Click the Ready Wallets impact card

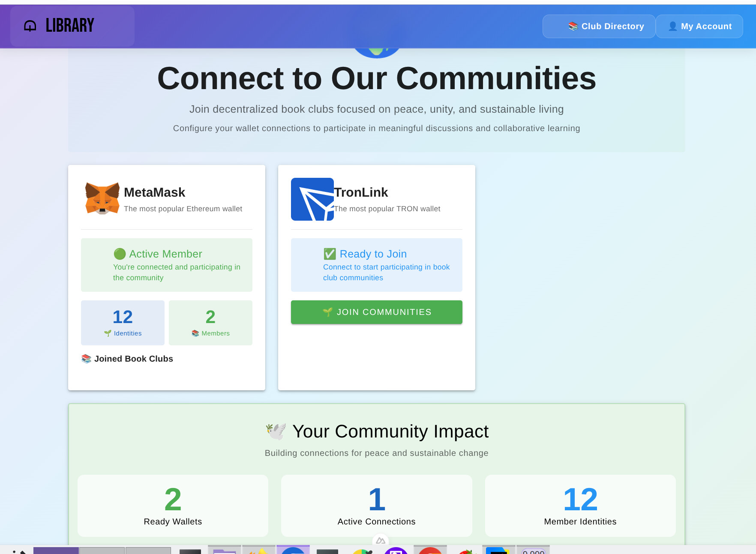173,506
